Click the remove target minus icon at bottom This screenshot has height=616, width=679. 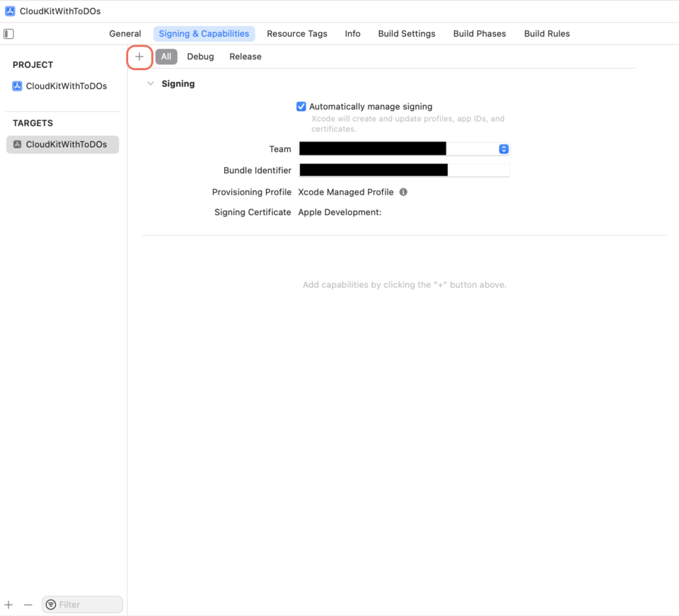[x=28, y=604]
